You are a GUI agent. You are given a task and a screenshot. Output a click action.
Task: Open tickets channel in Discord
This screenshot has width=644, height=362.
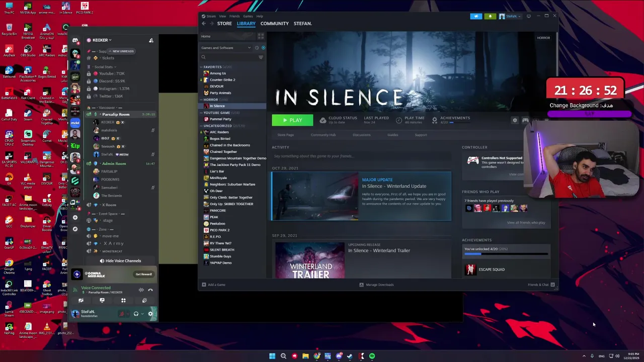[x=108, y=58]
